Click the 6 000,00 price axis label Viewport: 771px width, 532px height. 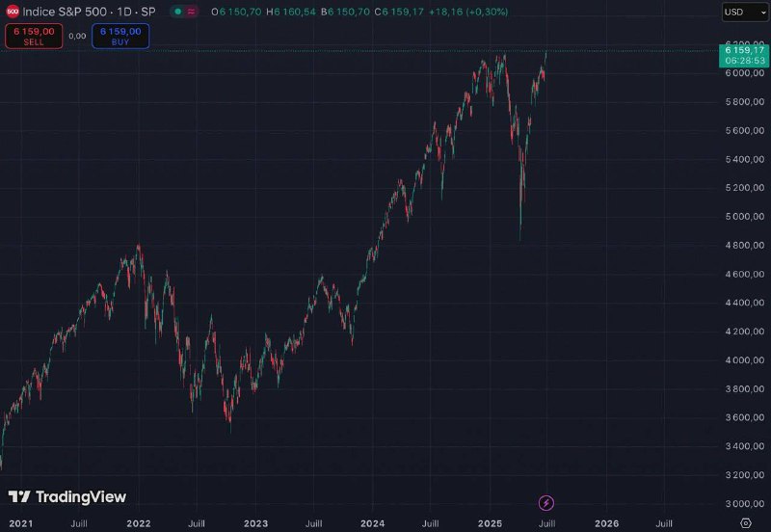tap(745, 73)
